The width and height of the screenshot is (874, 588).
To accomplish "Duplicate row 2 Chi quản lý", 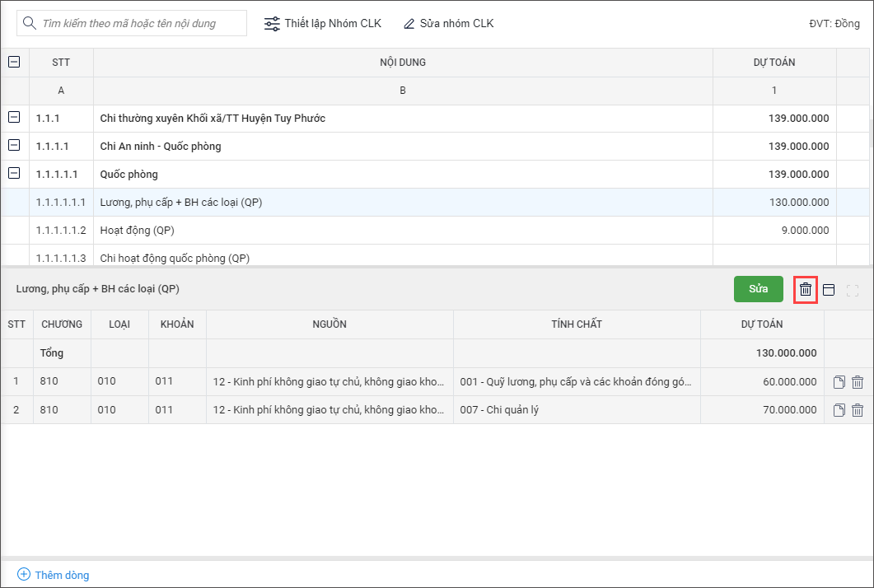I will tap(839, 410).
